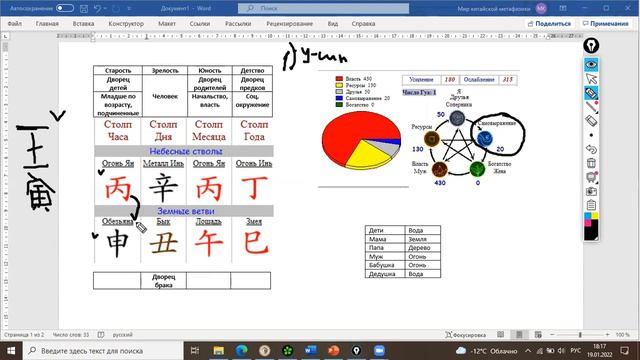Click the spelling check book icon in status bar
Screen dimensions: 640x360
coord(101,335)
